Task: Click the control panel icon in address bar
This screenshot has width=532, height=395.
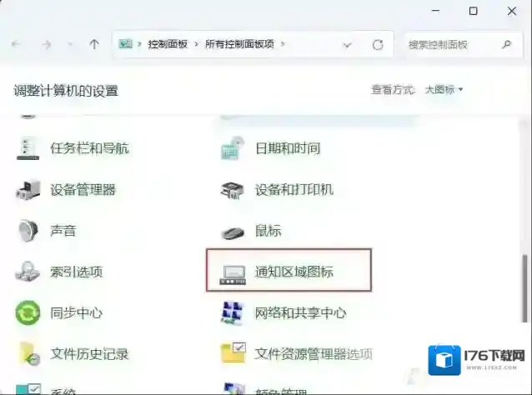Action: pyautogui.click(x=125, y=43)
